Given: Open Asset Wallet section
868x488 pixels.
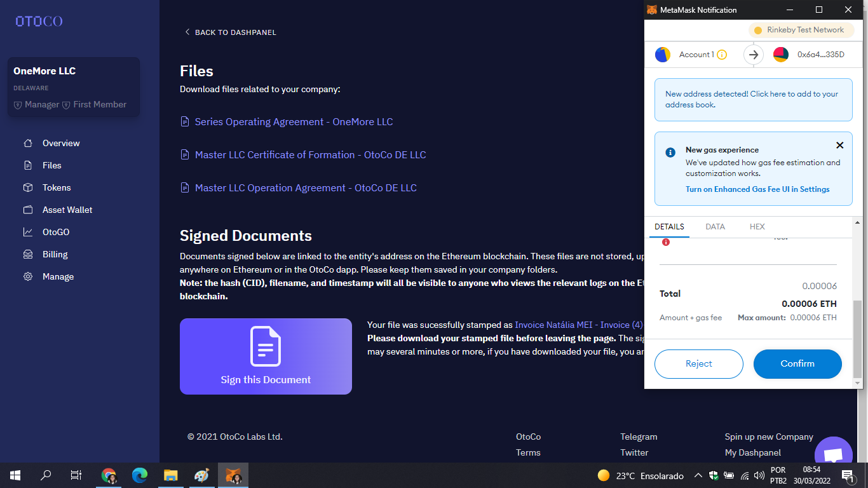Looking at the screenshot, I should click(67, 210).
